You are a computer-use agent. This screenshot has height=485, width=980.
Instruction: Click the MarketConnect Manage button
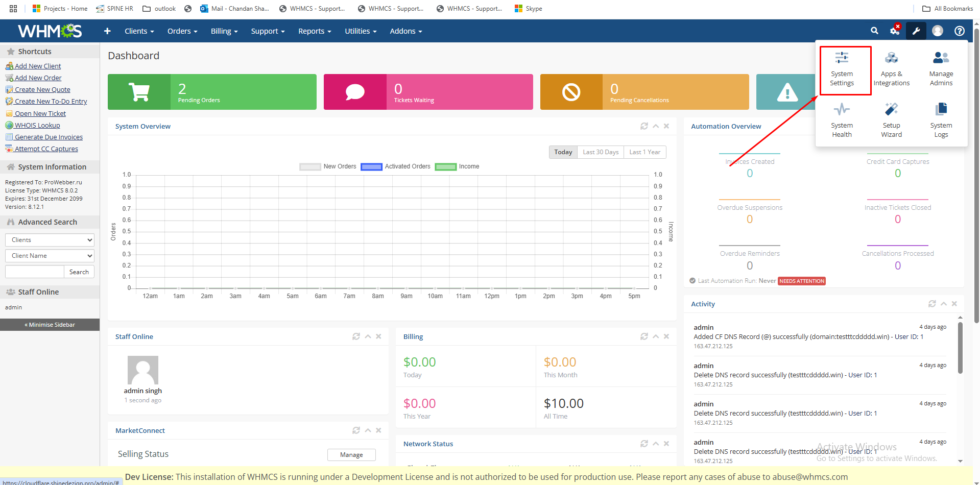click(x=351, y=455)
